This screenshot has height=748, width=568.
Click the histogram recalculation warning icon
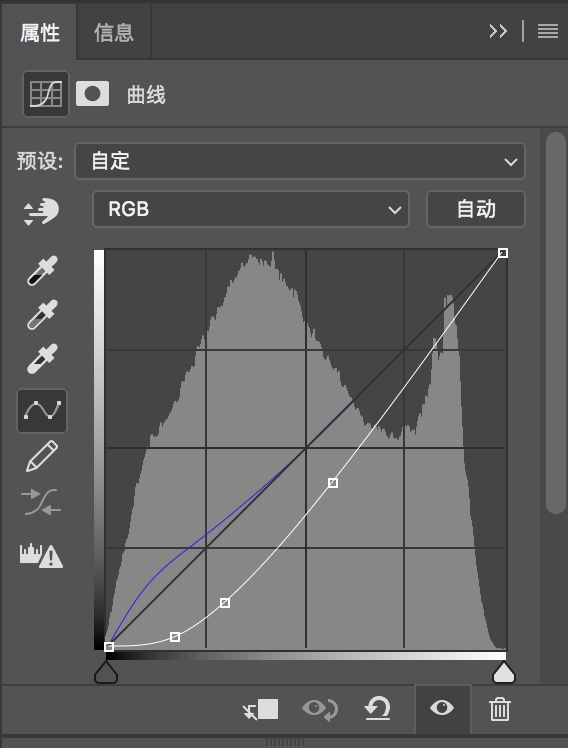coord(41,555)
